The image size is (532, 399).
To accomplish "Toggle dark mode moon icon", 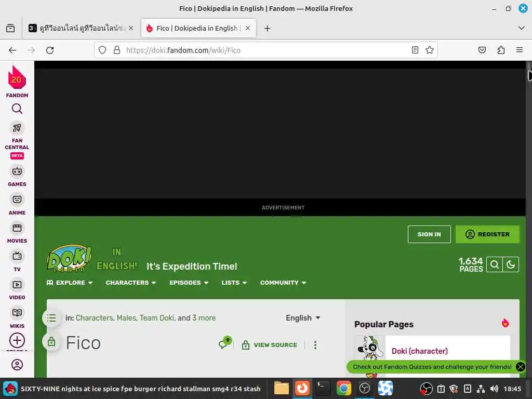I will (511, 264).
